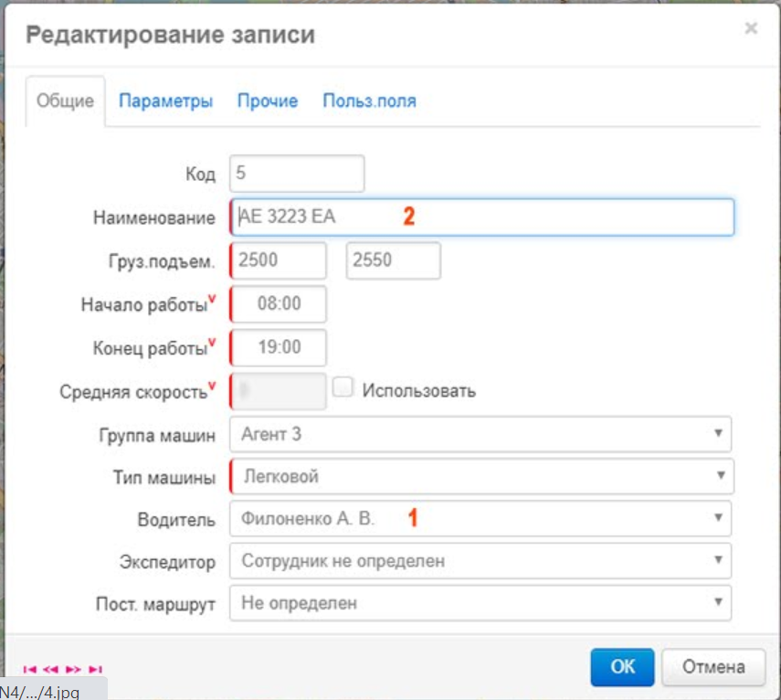Viewport: 781px width, 700px height.
Task: Open the Польз.поля tab
Action: pos(370,101)
